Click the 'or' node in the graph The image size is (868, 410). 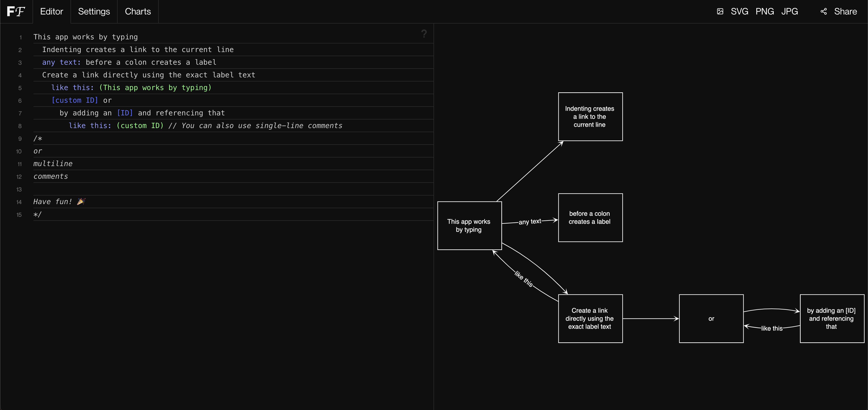[x=711, y=319]
